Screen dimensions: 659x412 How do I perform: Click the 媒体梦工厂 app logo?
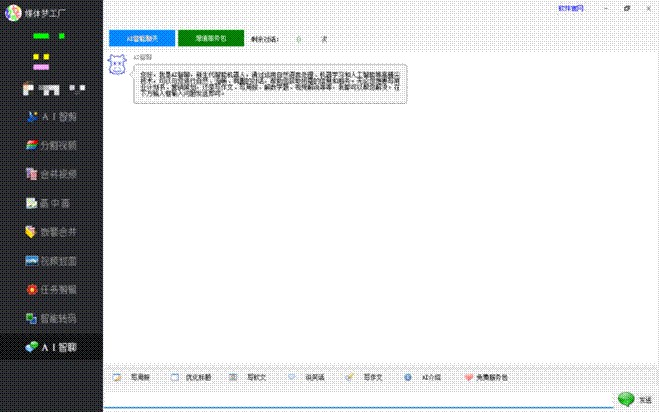click(13, 13)
